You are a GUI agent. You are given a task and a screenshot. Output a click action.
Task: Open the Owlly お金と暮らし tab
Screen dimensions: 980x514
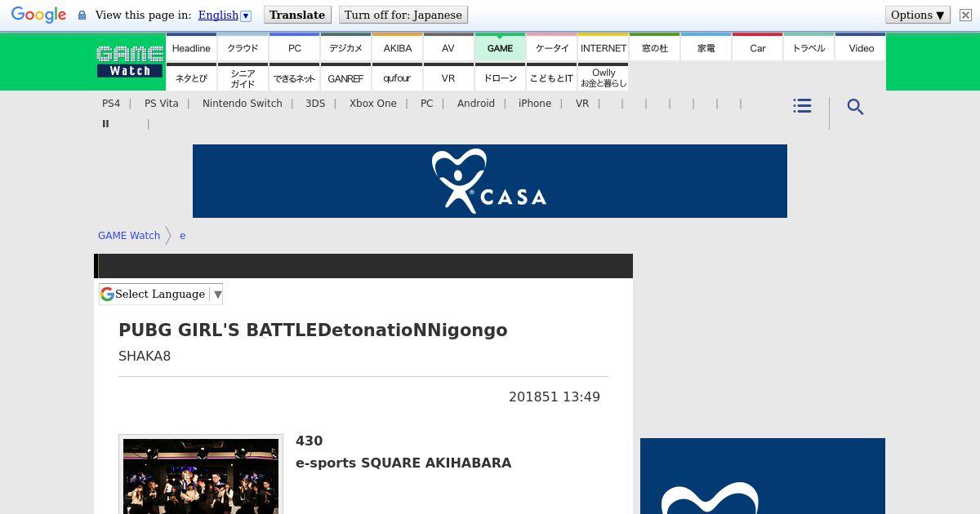click(603, 78)
